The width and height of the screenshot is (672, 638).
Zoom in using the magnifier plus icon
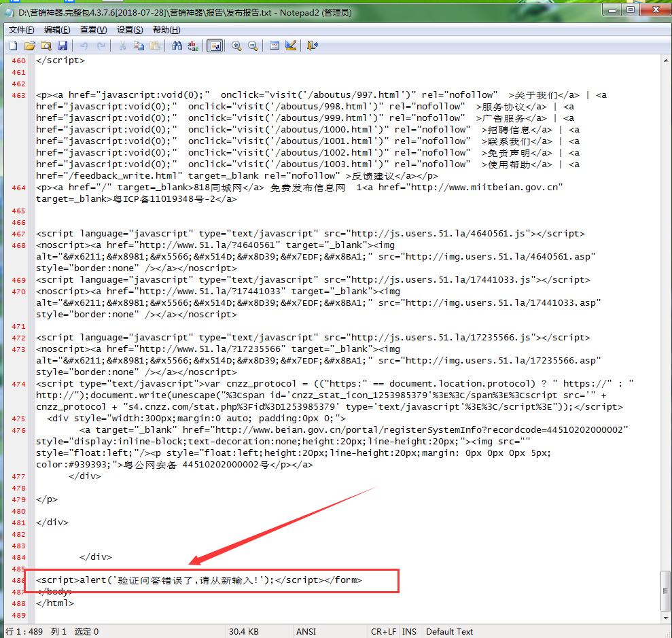[x=236, y=46]
